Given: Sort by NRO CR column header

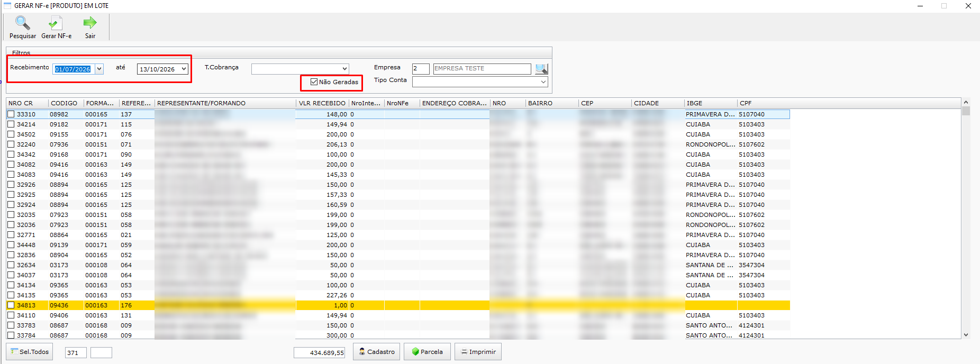Looking at the screenshot, I should 28,103.
